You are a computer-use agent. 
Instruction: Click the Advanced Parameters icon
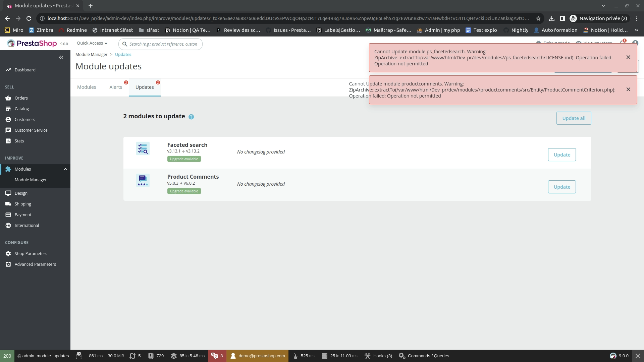click(8, 264)
